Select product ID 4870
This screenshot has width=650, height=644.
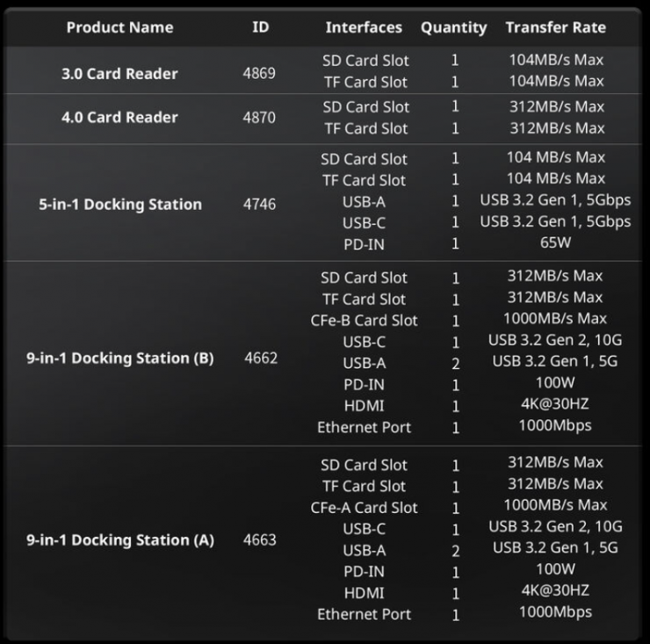[259, 118]
